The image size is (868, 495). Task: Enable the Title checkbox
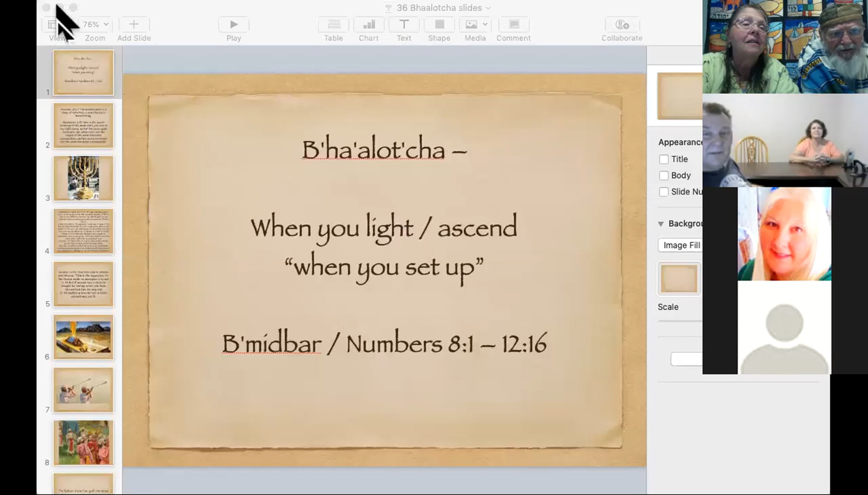click(664, 159)
